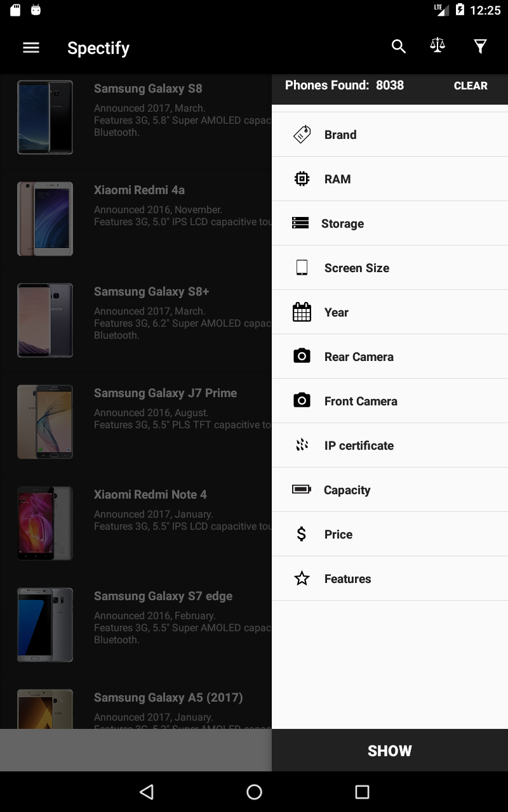
Task: Open the Samsung Galaxy A5 (2017) thumbnail
Action: click(x=45, y=709)
